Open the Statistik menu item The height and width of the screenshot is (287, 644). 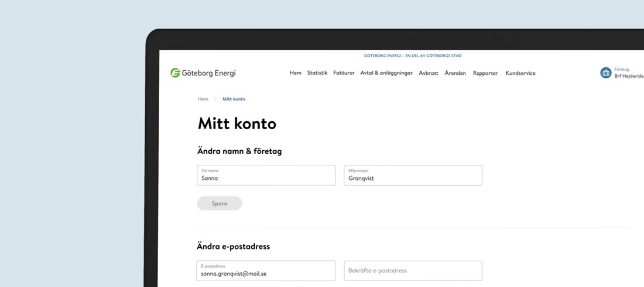pyautogui.click(x=317, y=73)
